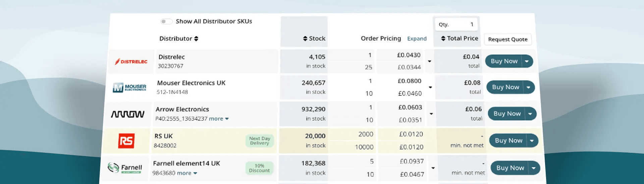Click Buy Now for Farnell element14 UK
The image size is (644, 184).
click(x=510, y=168)
